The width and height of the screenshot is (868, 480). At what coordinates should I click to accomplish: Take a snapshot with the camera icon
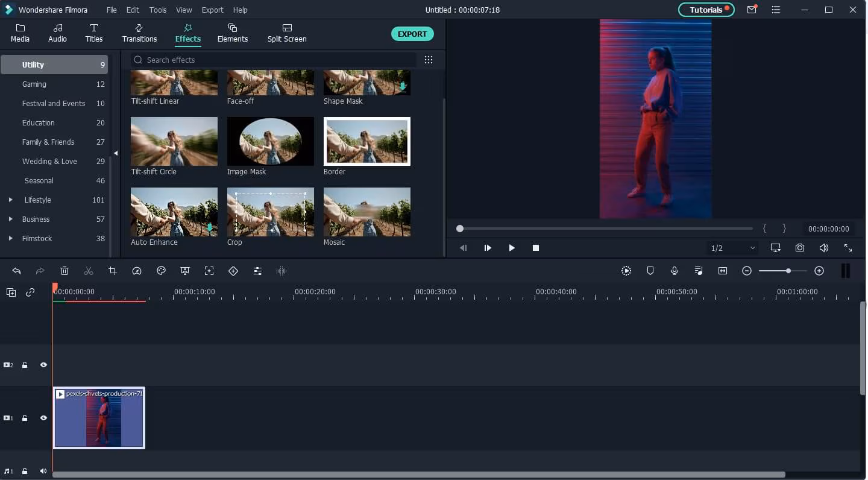[799, 248]
